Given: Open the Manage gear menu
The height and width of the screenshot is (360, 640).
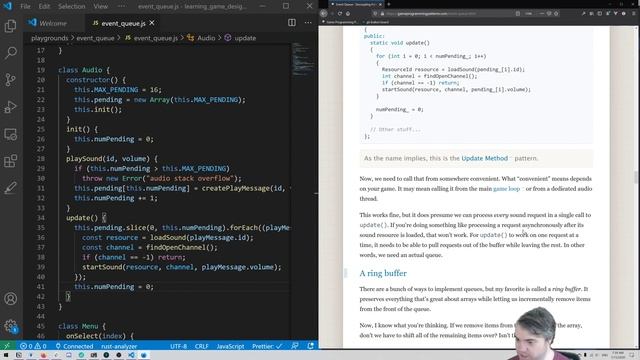Looking at the screenshot, I should tap(10, 326).
